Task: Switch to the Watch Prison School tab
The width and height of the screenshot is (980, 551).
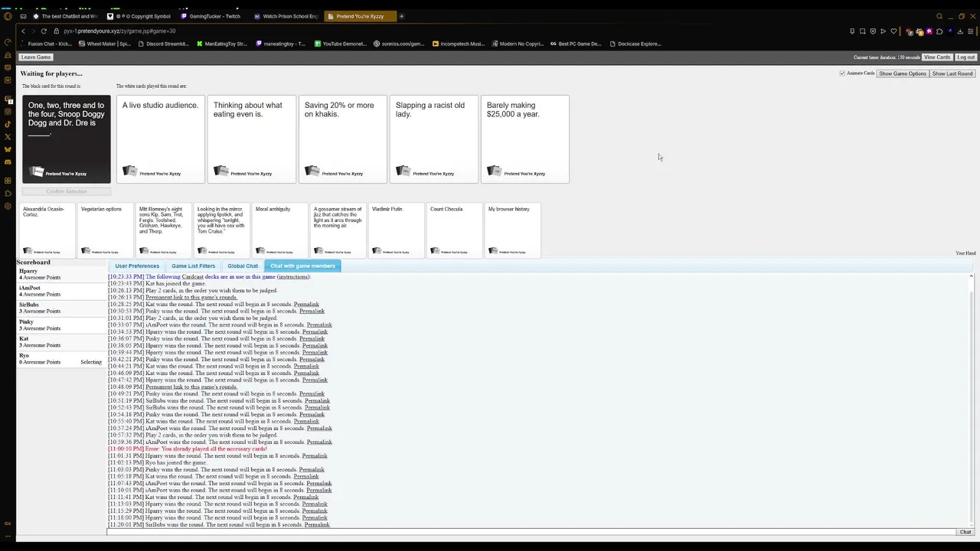Action: click(x=286, y=16)
